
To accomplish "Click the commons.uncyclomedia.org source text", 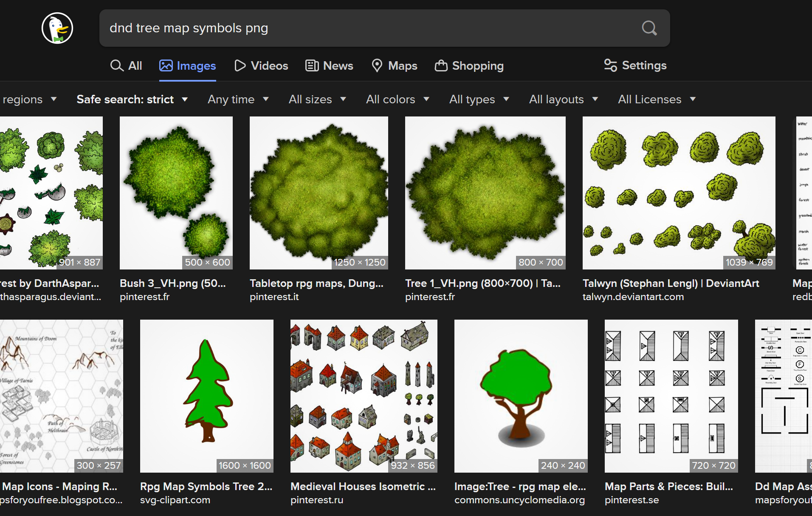I will pos(519,500).
